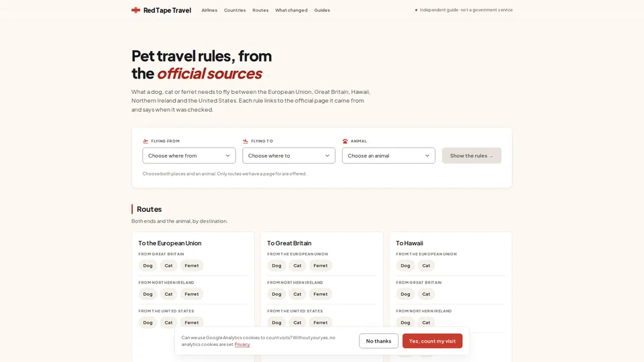Select Cat from Northern Ireland to Great Britain
The width and height of the screenshot is (644, 362).
point(297,294)
